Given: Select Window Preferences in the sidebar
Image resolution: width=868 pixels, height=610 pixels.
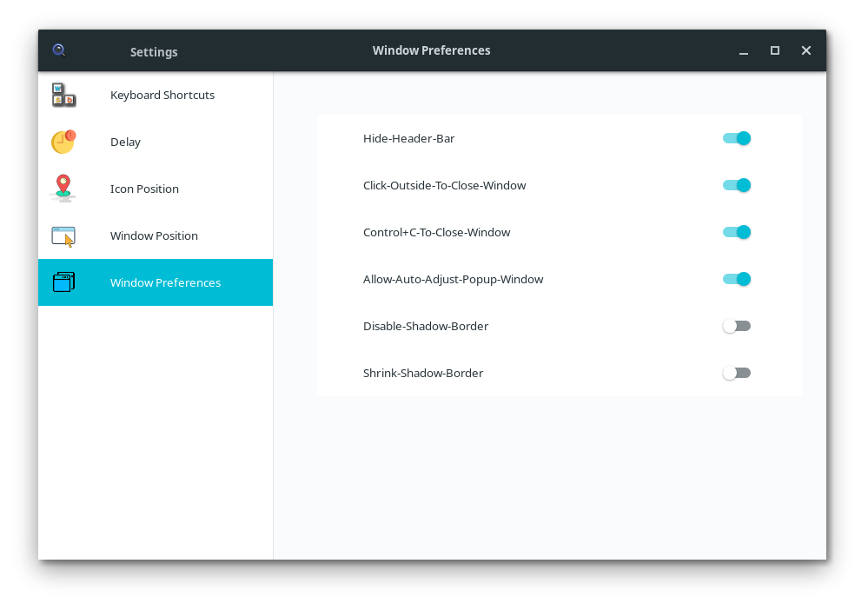Looking at the screenshot, I should click(x=156, y=282).
